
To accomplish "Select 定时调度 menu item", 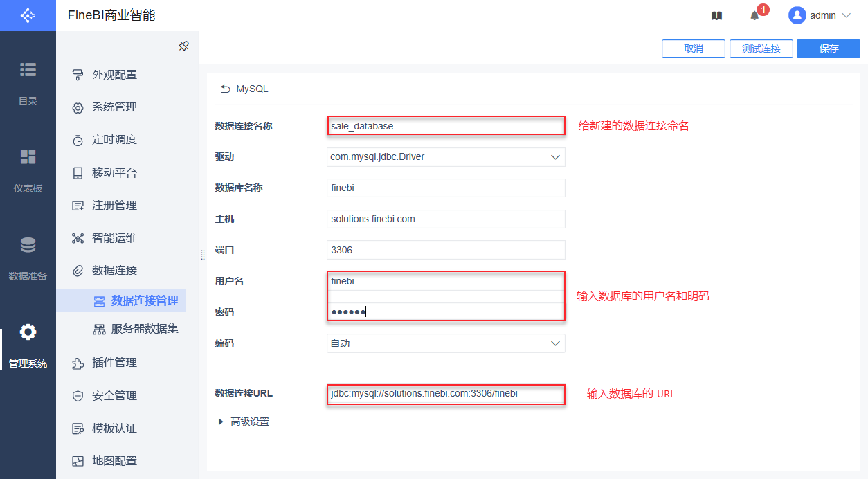I will 114,140.
